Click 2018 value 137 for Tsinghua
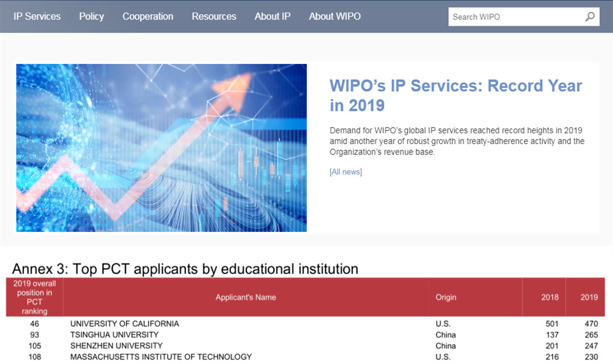 [x=552, y=335]
